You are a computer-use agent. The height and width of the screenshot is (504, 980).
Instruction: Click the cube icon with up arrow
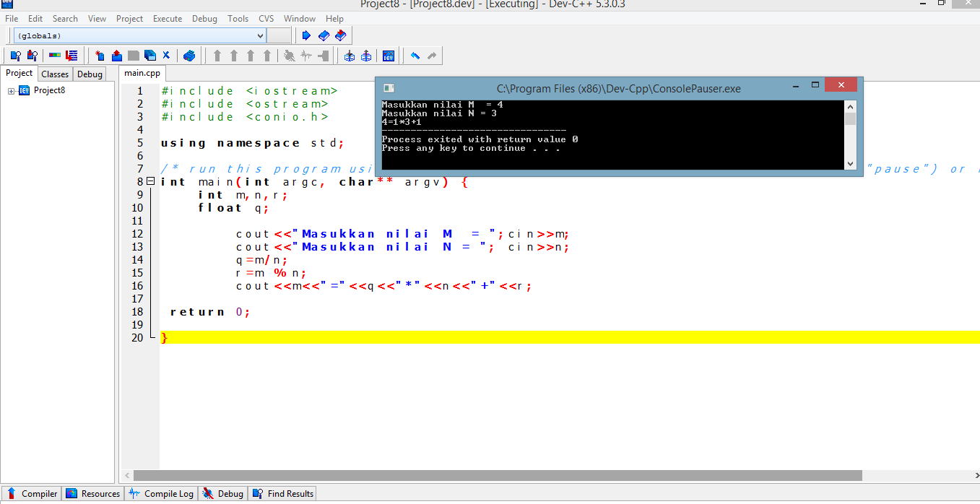tap(366, 56)
